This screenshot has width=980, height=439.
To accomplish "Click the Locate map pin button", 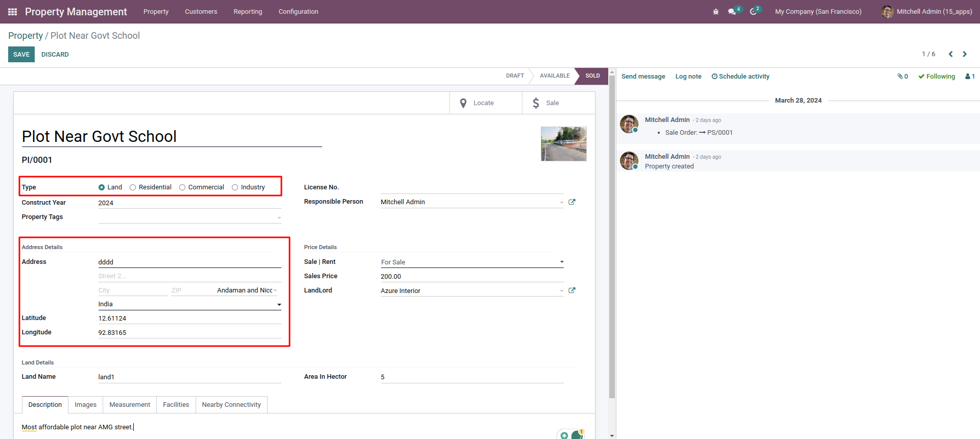I will [x=486, y=103].
